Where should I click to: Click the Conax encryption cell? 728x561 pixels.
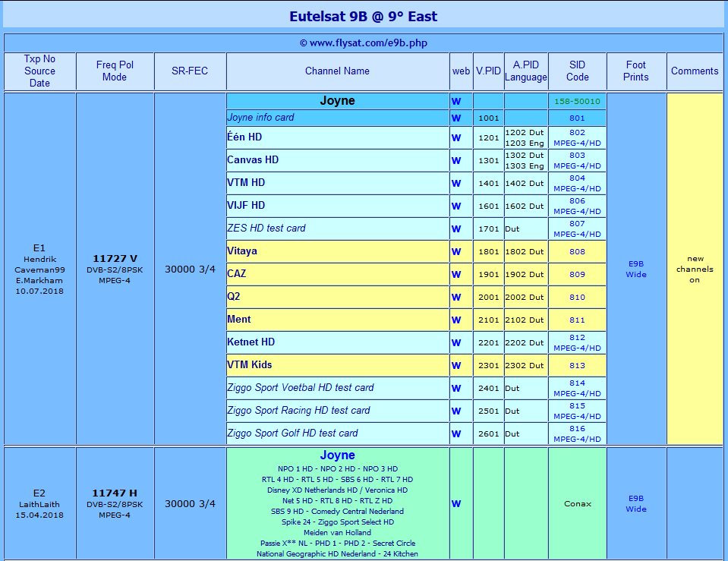coord(577,503)
